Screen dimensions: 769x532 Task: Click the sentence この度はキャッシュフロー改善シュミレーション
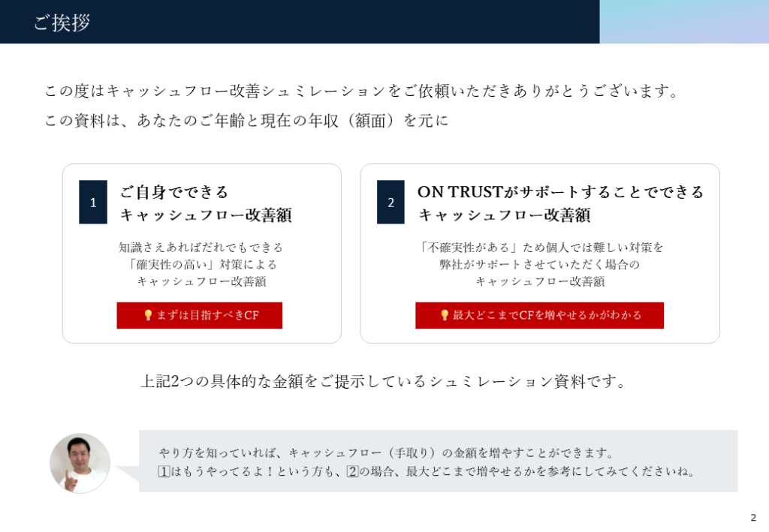click(362, 91)
